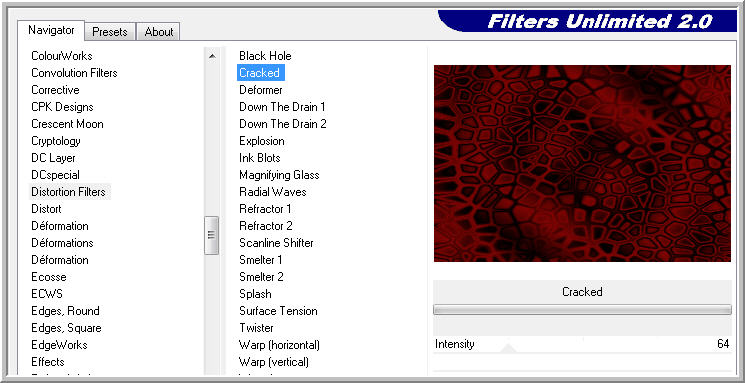
Task: Click the progress bar under Cracked title
Action: (582, 310)
